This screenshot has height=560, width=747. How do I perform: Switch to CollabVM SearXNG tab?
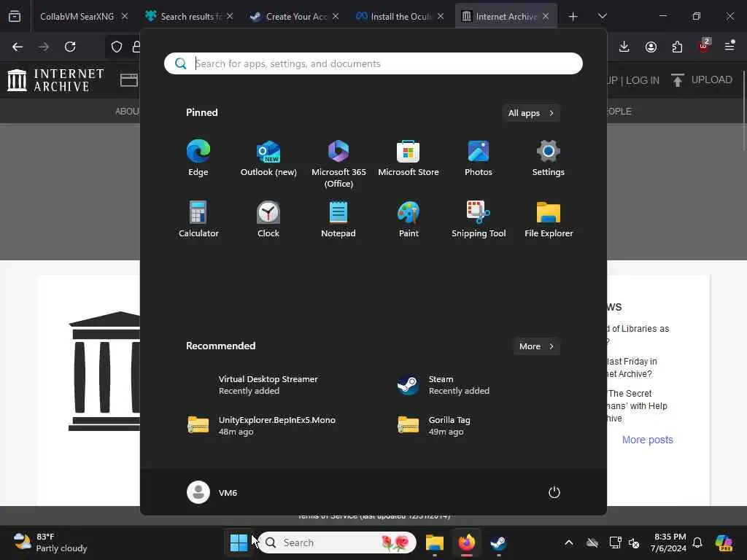tap(77, 16)
